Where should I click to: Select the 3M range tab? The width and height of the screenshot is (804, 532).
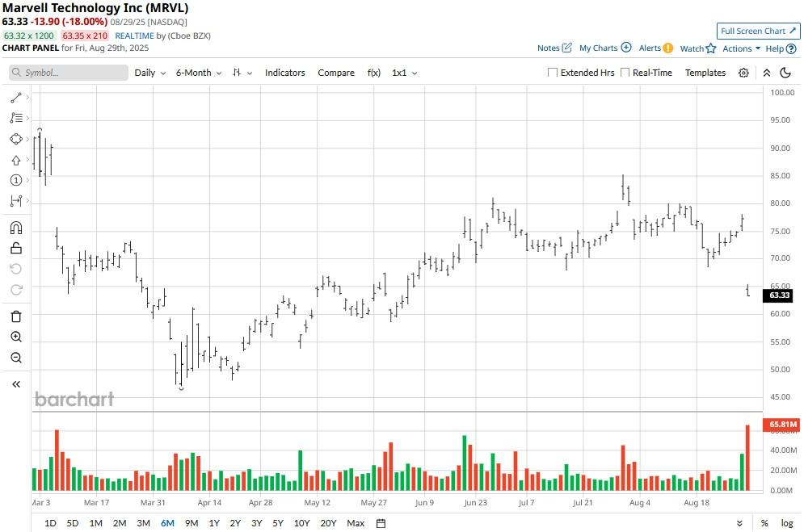[144, 523]
